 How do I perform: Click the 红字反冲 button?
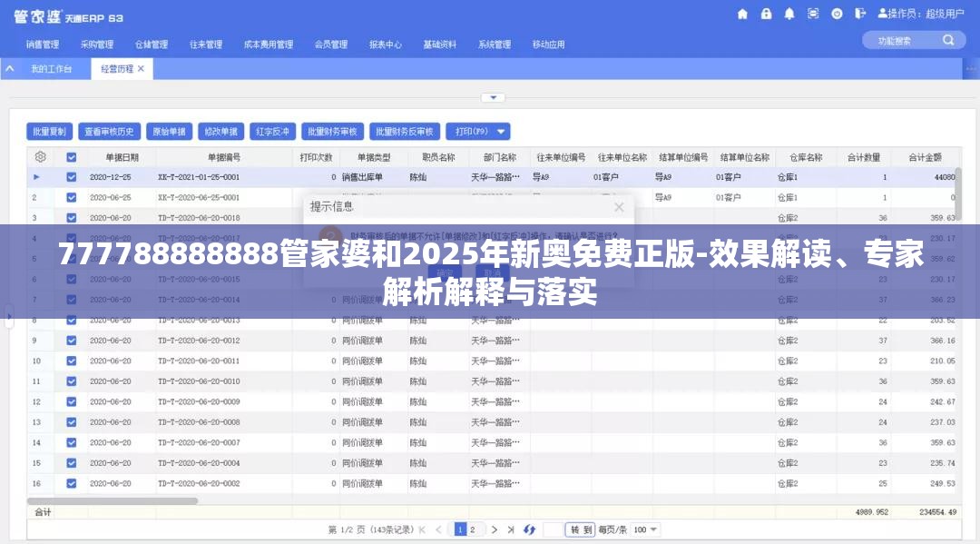272,132
